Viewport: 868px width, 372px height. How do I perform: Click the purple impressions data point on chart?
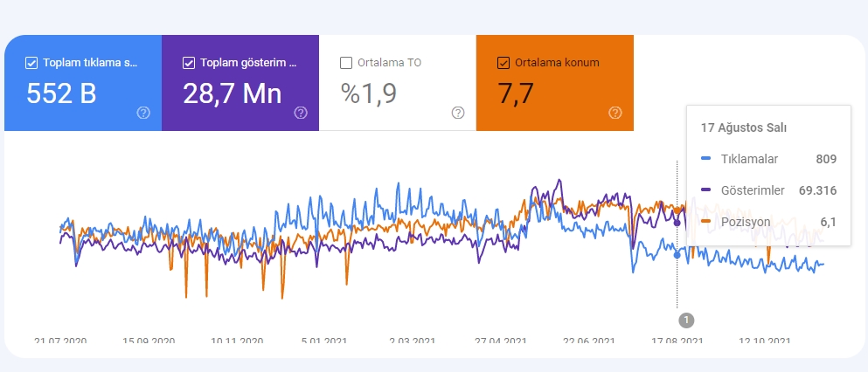coord(677,223)
